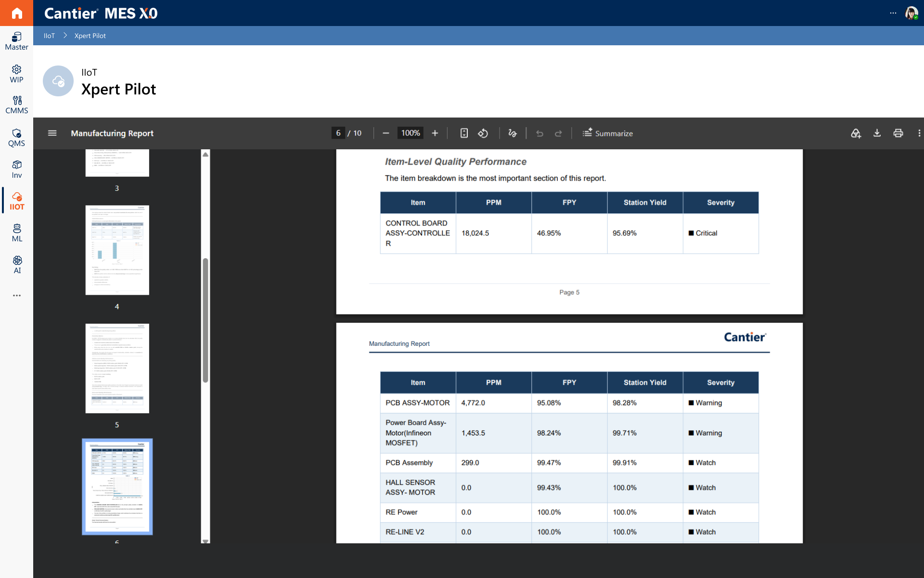924x578 pixels.
Task: Toggle the PDF sidebar hamburger menu
Action: [52, 133]
